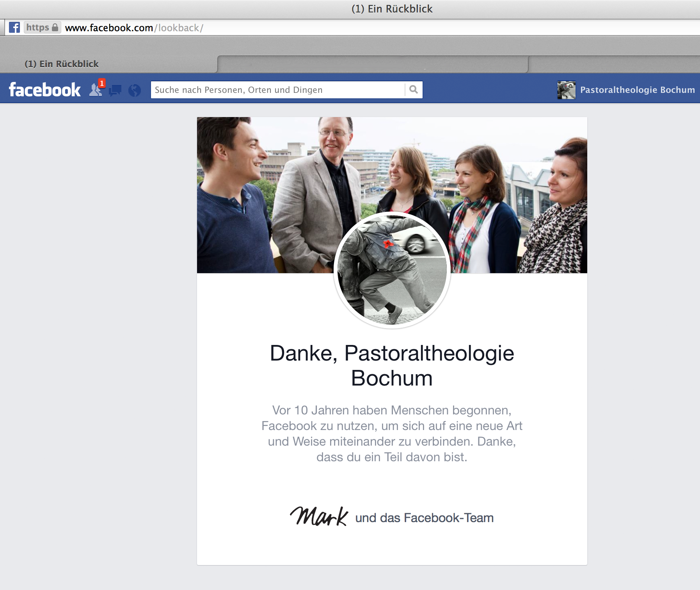Viewport: 700px width, 590px height.
Task: Click the 'Danke, Pastoraltheologie Bochum' heading
Action: tap(392, 366)
